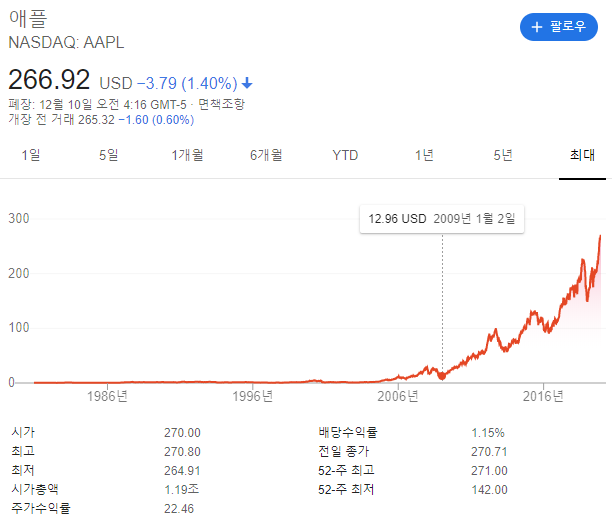The height and width of the screenshot is (524, 612).
Task: Click the pre-market price 265.32
Action: (96, 120)
